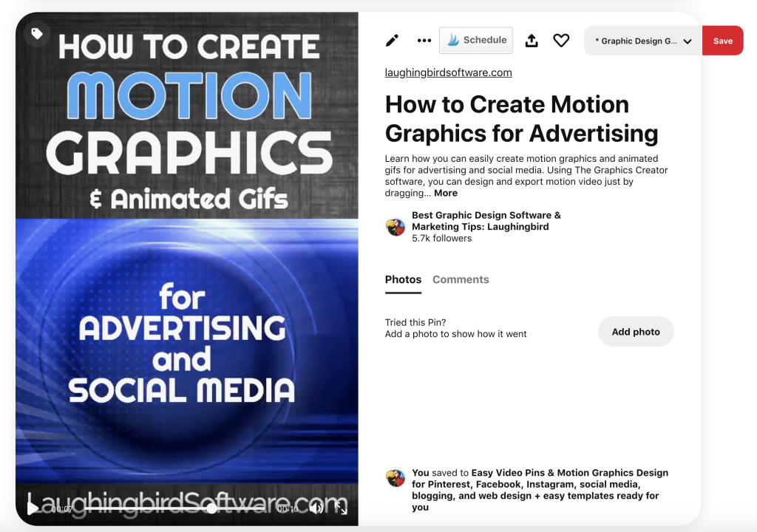This screenshot has height=532, width=757.
Task: Click the red Save button
Action: 723,41
